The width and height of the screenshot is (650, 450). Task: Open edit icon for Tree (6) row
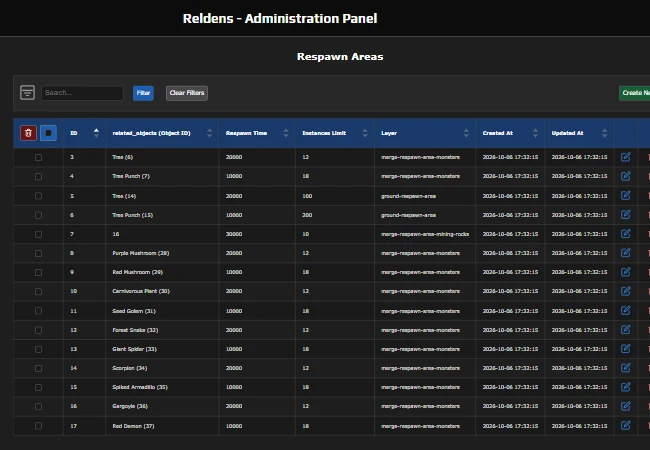(x=626, y=157)
